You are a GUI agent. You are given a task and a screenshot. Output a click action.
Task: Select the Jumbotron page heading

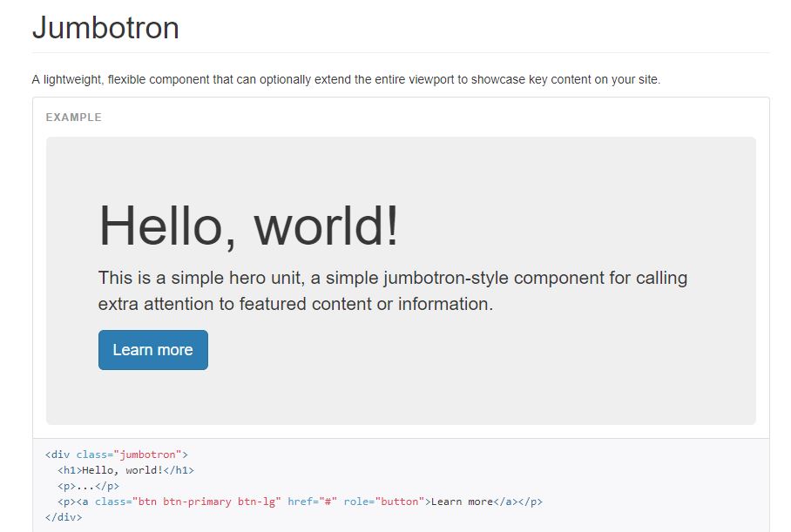click(104, 28)
